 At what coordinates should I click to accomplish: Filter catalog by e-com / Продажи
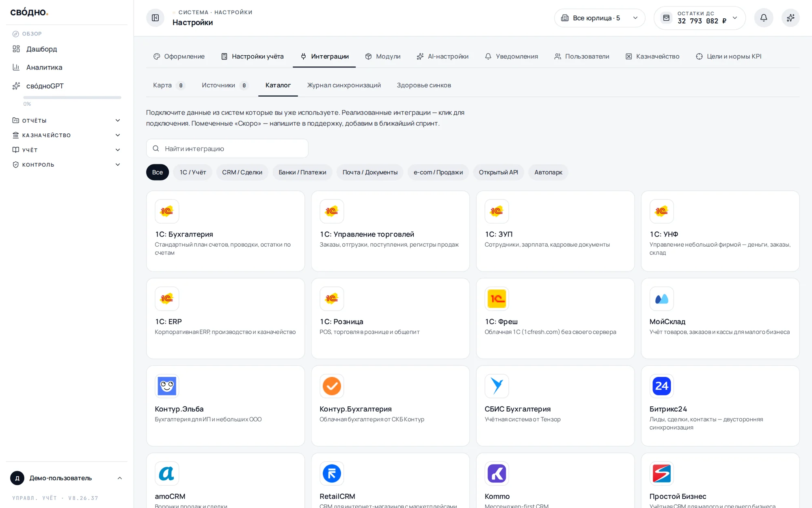tap(438, 172)
